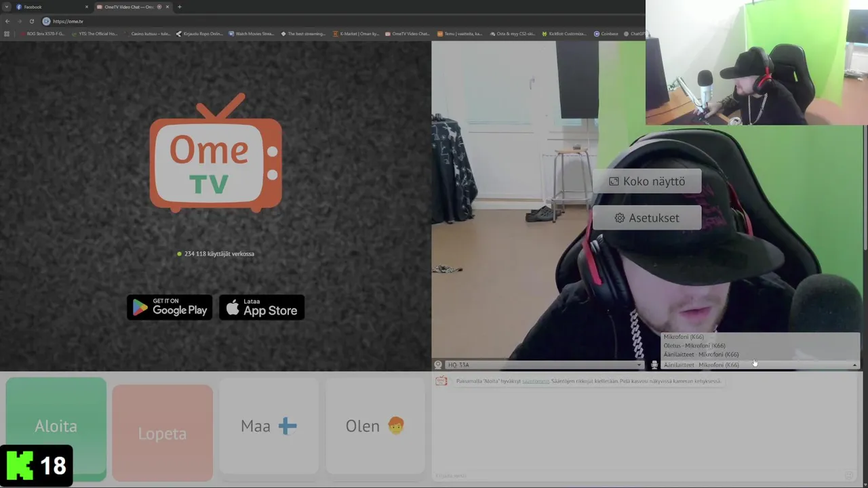Open the OmeTV Video Chat bookmark
Image resolution: width=868 pixels, height=488 pixels.
point(408,33)
